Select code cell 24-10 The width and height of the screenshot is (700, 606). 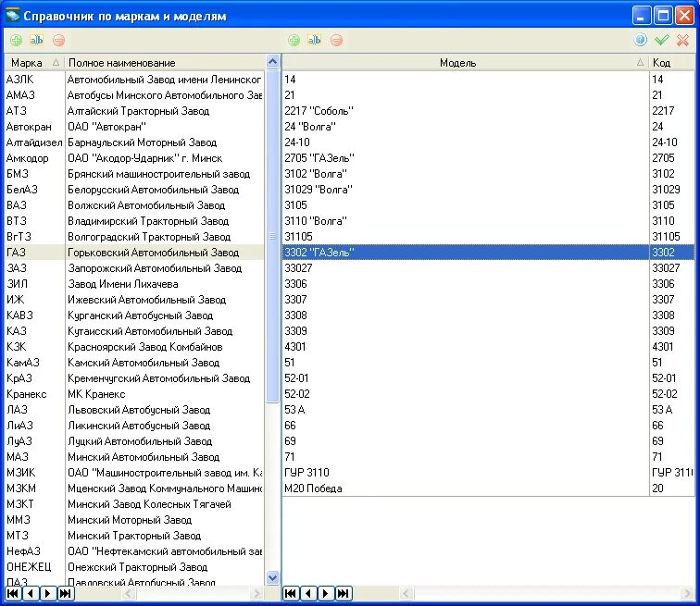coord(672,142)
